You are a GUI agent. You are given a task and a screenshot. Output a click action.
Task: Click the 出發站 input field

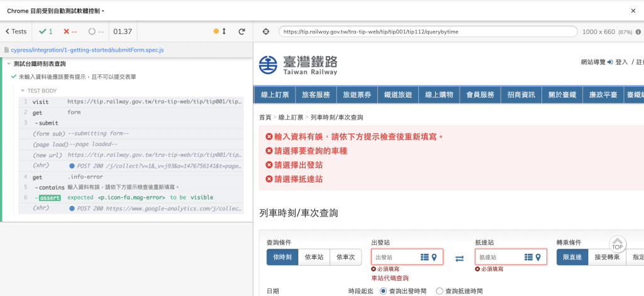point(407,257)
